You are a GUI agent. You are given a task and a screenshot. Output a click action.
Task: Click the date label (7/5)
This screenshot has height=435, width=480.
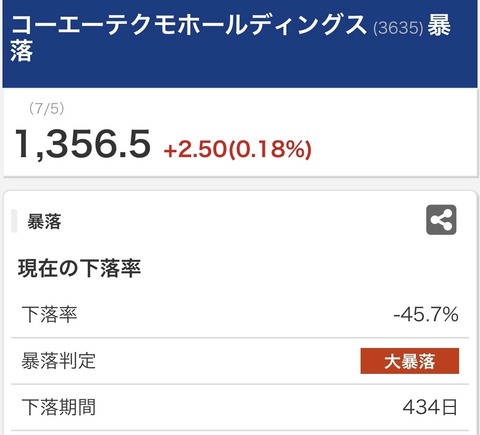[46, 109]
